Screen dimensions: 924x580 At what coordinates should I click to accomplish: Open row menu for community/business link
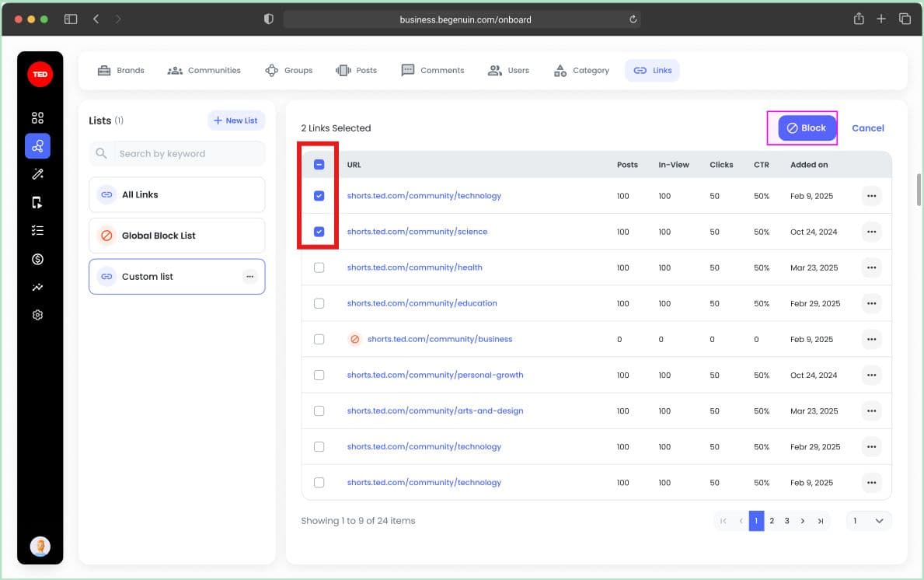point(872,340)
